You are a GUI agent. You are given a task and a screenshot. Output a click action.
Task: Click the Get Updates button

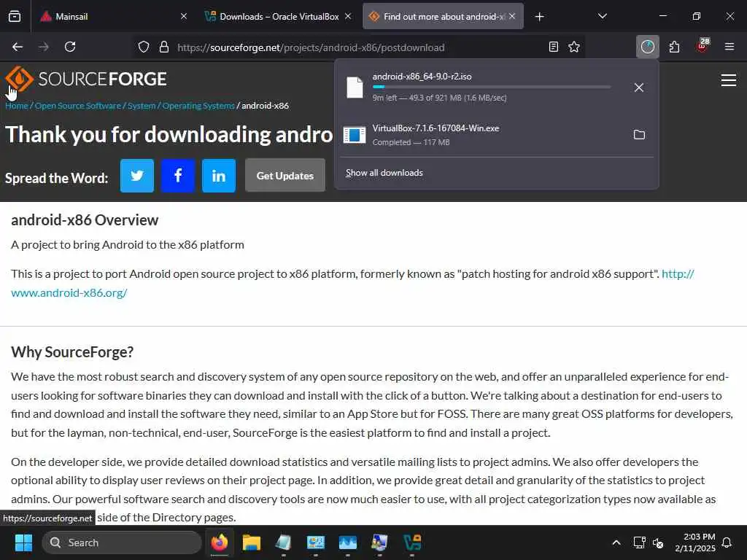(285, 176)
